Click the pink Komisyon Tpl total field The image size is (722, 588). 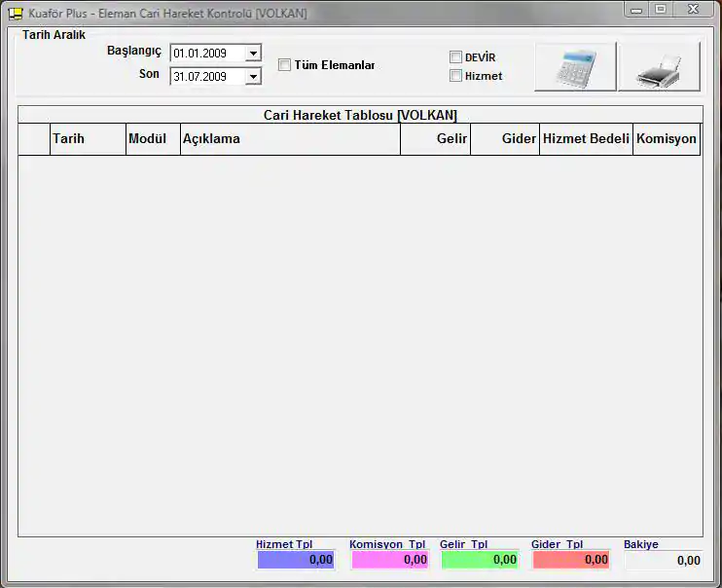389,560
